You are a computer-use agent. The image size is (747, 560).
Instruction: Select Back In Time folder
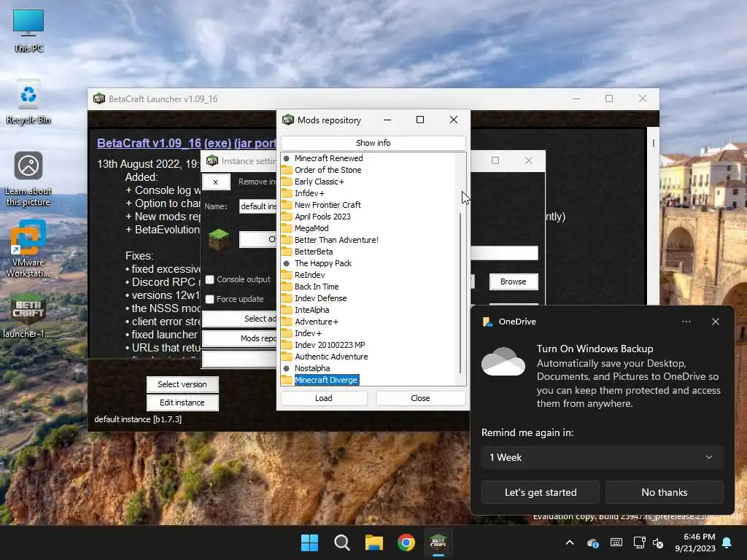pyautogui.click(x=317, y=287)
